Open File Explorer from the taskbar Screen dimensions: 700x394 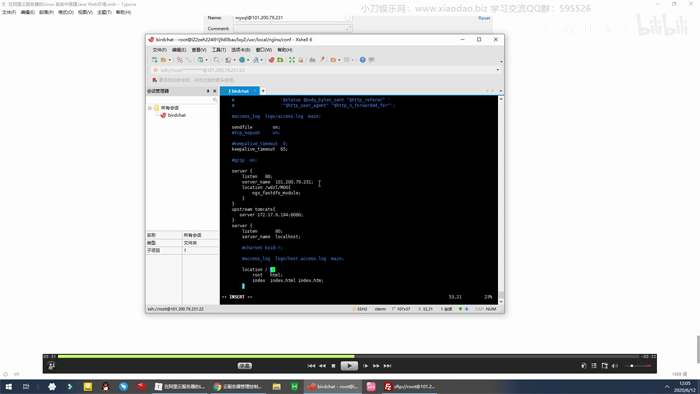click(x=276, y=387)
